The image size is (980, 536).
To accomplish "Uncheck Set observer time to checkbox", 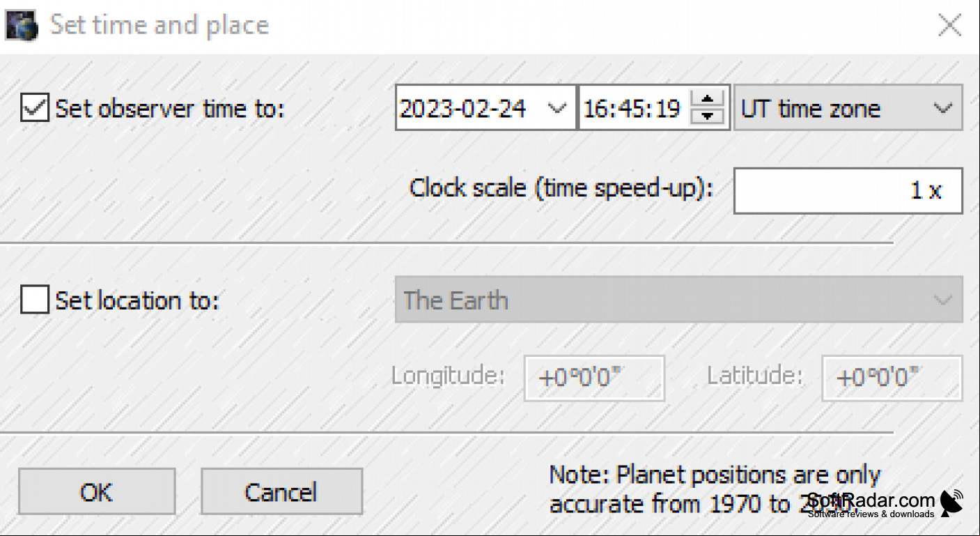I will point(34,108).
